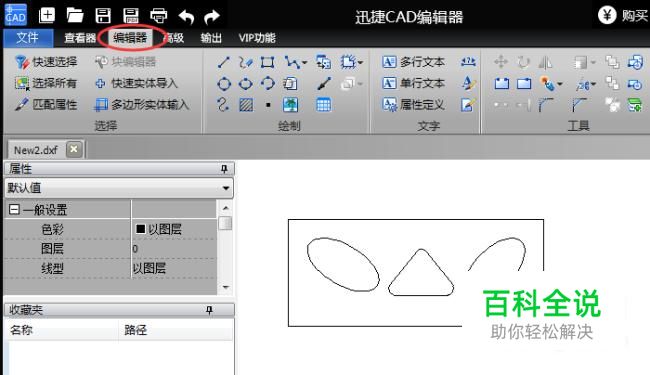This screenshot has height=375, width=650.
Task: Click properties list down arrow
Action: [x=226, y=287]
